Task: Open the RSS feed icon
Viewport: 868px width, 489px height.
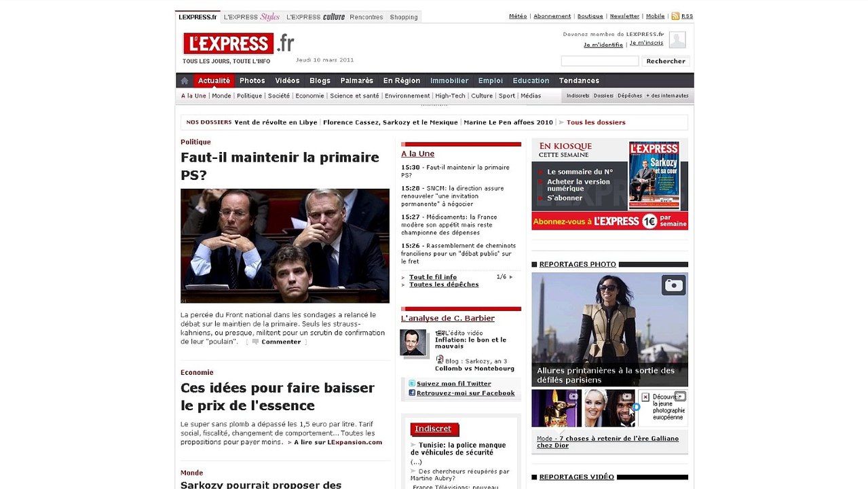Action: coord(675,16)
